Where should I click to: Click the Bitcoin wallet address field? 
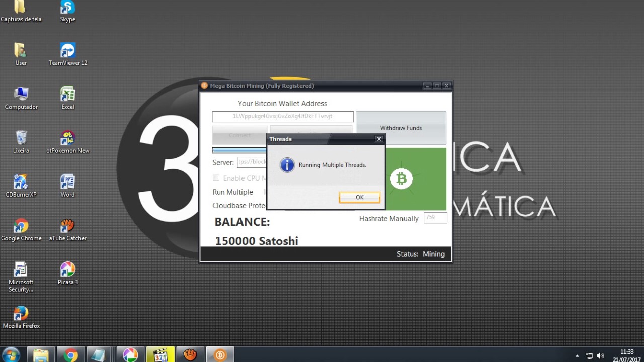[283, 116]
